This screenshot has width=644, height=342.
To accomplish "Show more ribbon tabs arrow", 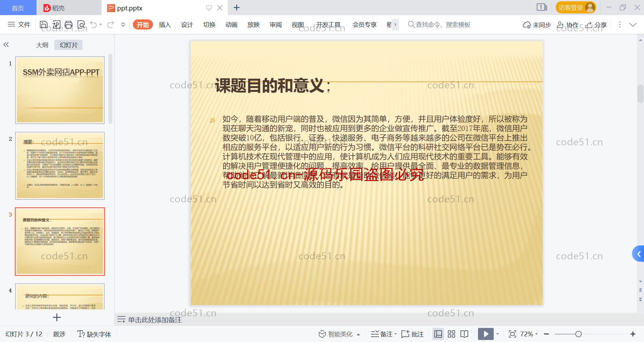I will coord(395,24).
